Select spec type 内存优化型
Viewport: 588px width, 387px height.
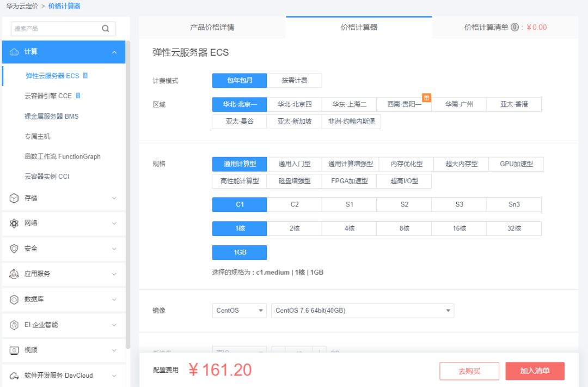407,164
